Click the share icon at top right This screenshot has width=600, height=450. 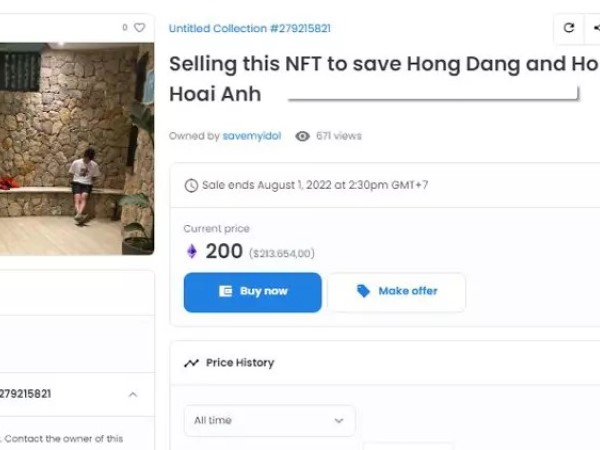[x=595, y=29]
